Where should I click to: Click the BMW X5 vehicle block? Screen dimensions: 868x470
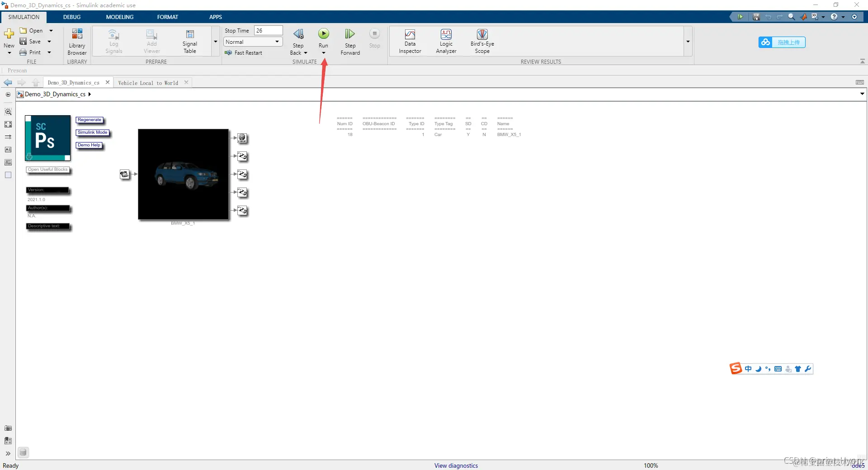pyautogui.click(x=183, y=174)
